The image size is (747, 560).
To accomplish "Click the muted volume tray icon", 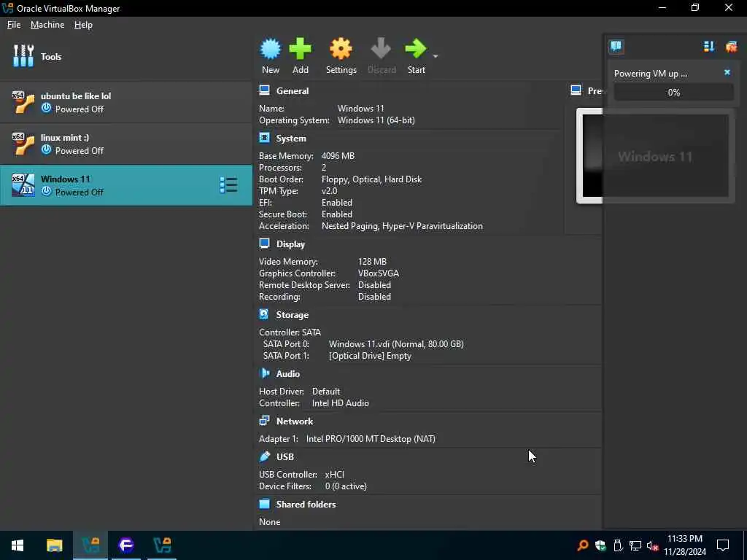I will (x=652, y=545).
